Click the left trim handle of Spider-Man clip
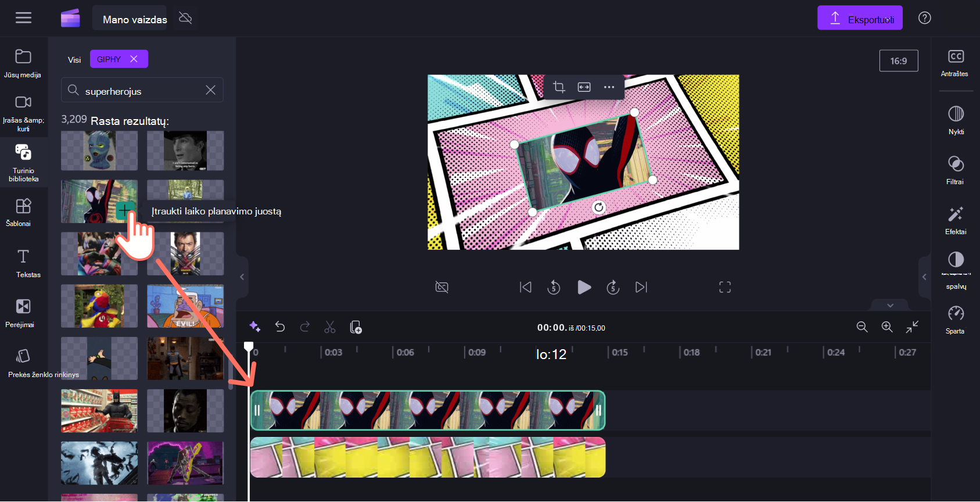Screen dimensions: 980x502 (257, 410)
